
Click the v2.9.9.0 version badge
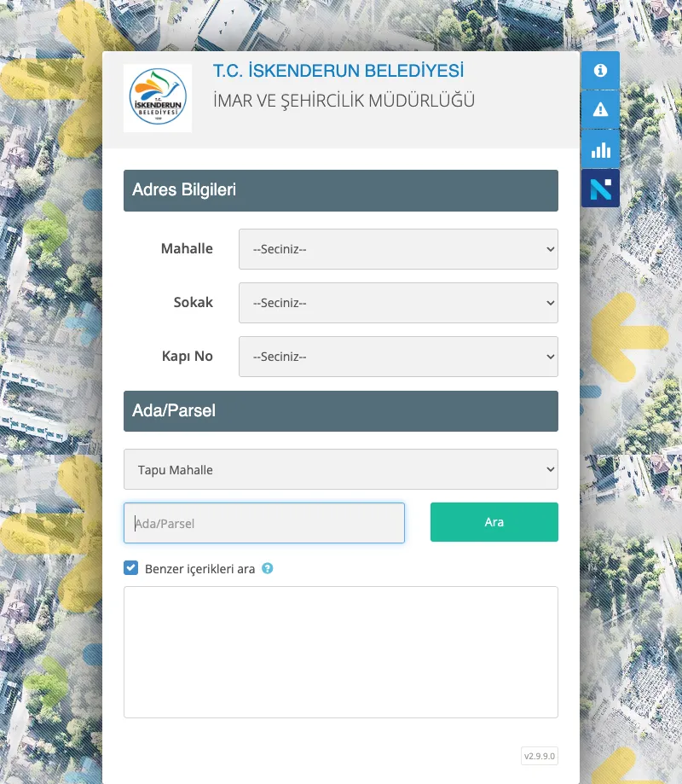pos(540,756)
